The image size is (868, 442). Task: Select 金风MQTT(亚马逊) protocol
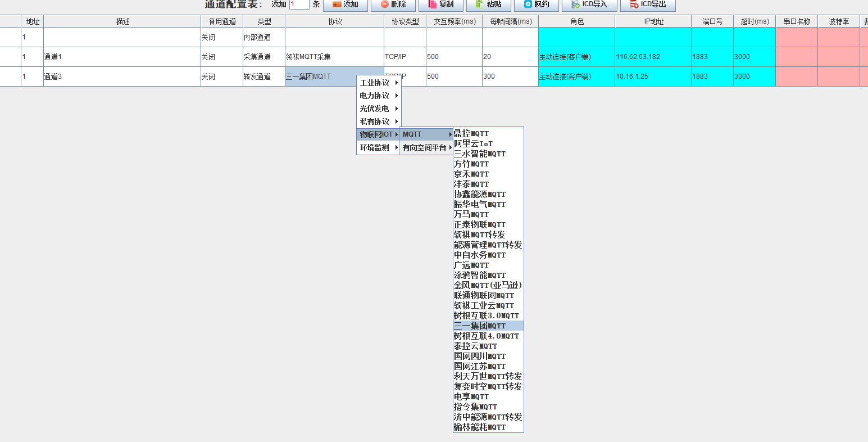[488, 285]
